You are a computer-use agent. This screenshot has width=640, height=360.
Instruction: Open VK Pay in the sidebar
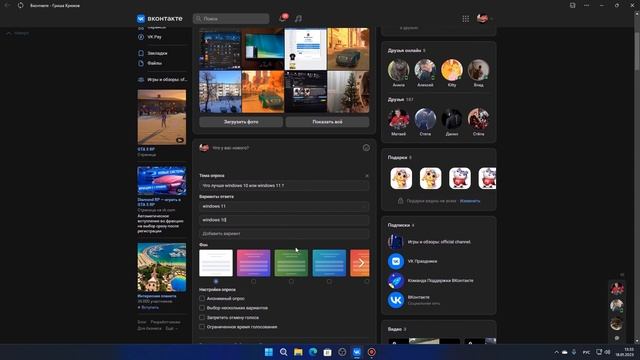[x=154, y=37]
